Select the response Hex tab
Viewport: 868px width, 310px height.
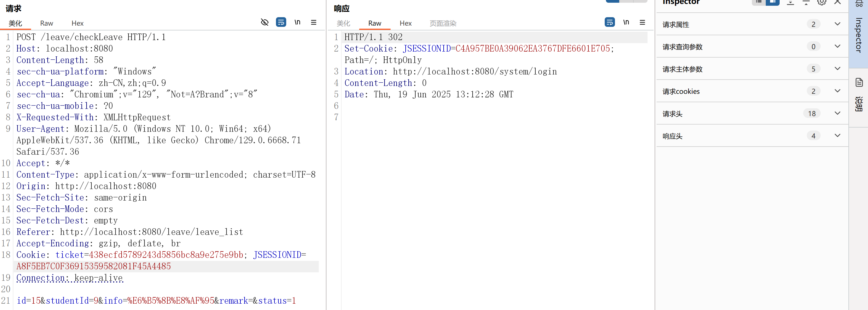tap(406, 23)
